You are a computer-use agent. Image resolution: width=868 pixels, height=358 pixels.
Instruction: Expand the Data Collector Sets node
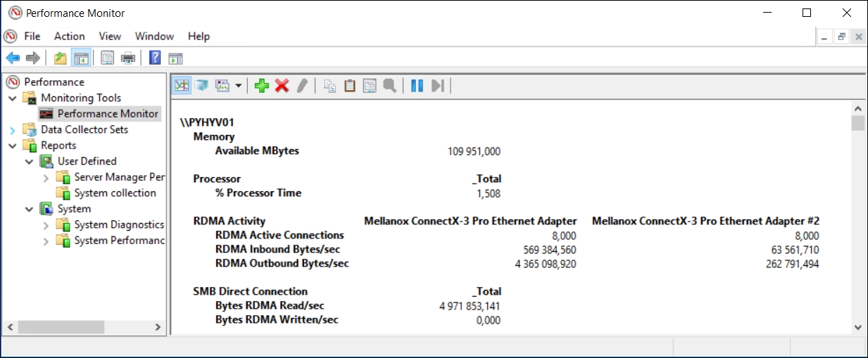13,130
